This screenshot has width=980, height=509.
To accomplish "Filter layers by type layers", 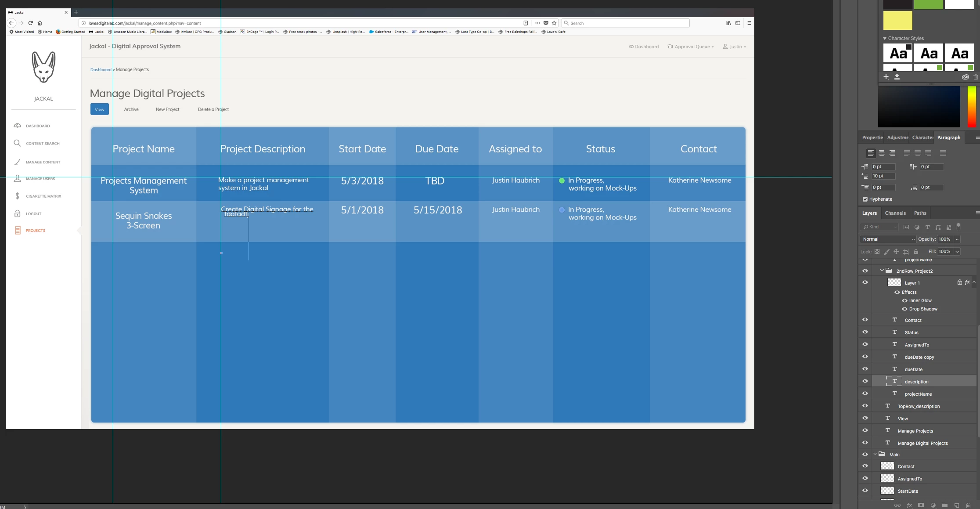I will coord(927,227).
